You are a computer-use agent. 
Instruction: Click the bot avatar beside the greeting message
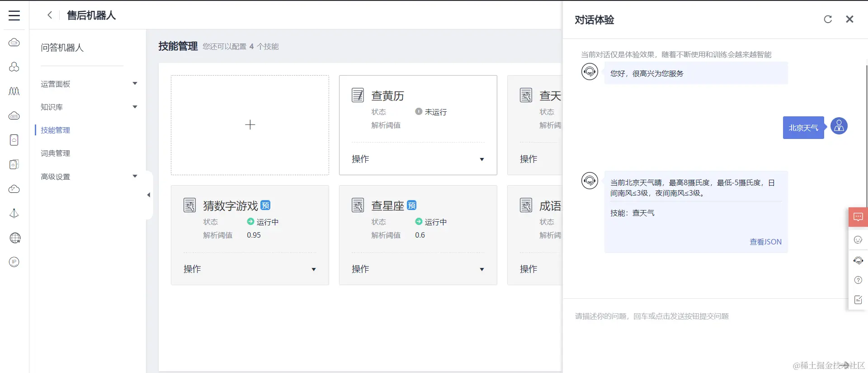coord(590,72)
